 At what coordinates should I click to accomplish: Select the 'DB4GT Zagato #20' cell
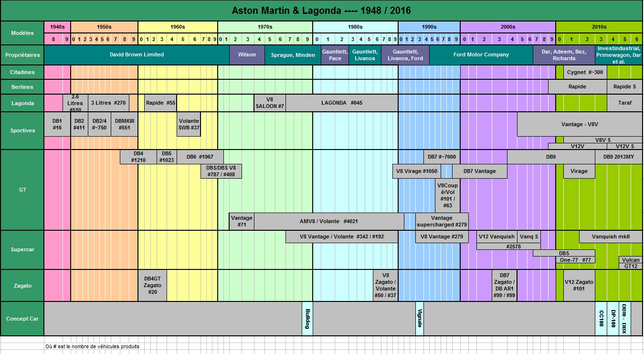[153, 286]
